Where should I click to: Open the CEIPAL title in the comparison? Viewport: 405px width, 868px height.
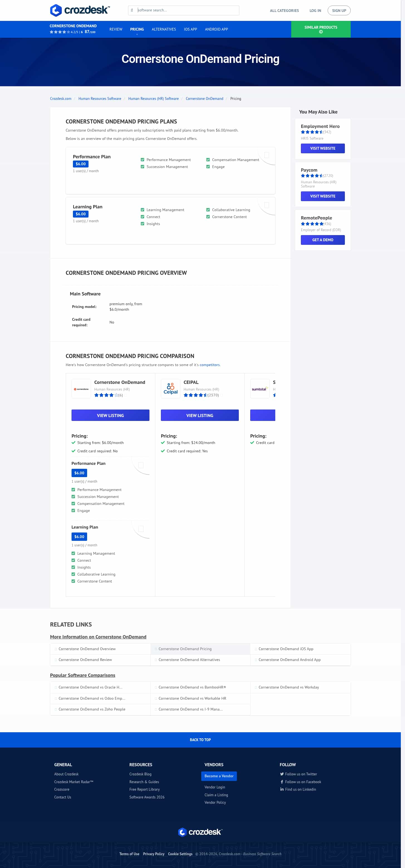click(x=191, y=383)
